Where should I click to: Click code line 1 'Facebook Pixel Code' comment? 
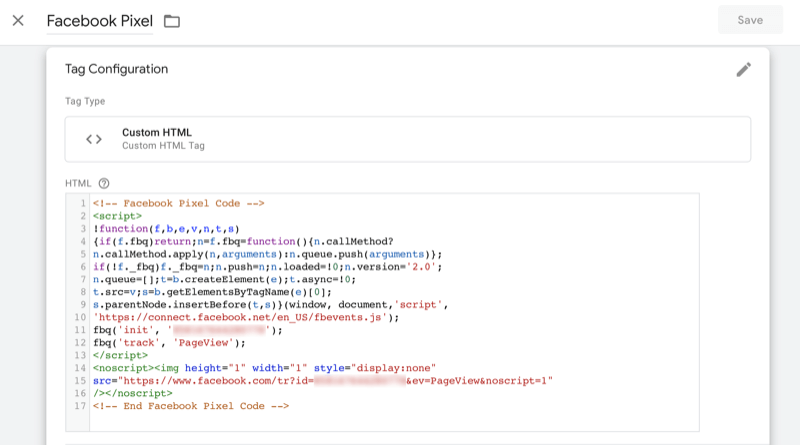point(179,203)
